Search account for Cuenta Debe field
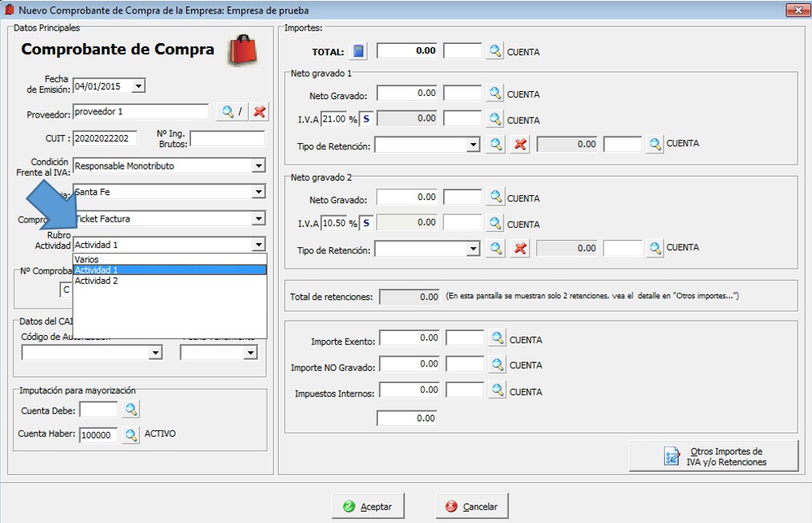812x523 pixels. (x=131, y=409)
